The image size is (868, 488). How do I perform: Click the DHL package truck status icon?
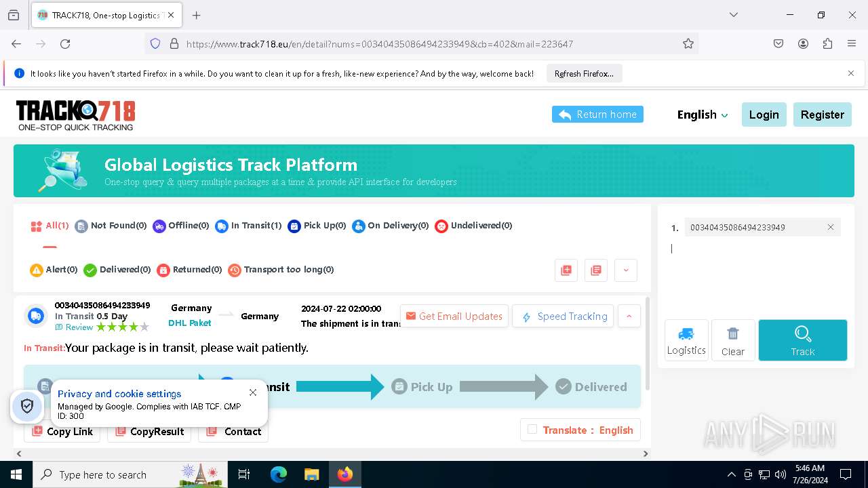click(36, 316)
